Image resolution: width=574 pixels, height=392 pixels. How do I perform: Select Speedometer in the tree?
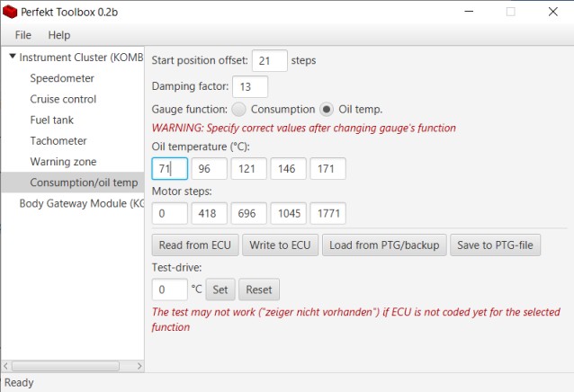coord(62,78)
